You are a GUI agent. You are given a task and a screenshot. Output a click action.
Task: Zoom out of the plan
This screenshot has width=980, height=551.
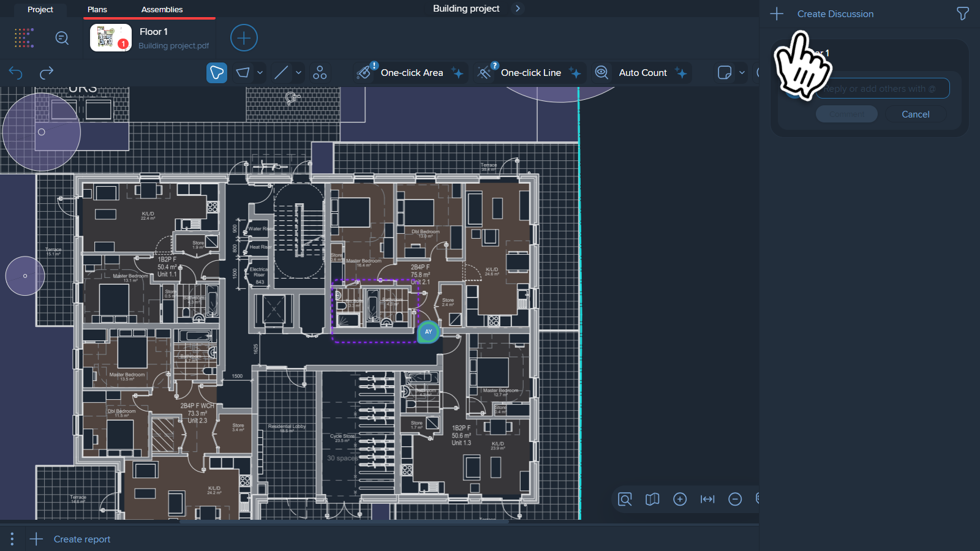pos(735,500)
